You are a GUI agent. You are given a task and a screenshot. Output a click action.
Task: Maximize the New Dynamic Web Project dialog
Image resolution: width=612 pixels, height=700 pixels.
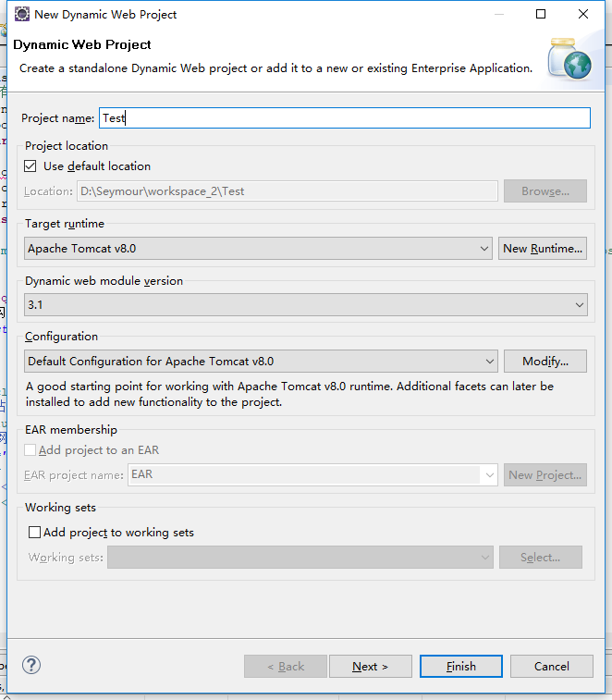(x=541, y=14)
